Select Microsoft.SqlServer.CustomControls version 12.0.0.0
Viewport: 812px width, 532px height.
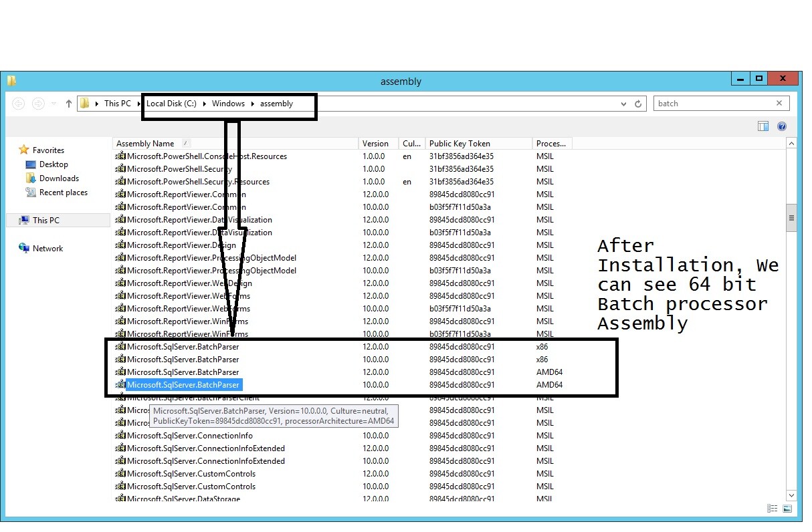click(191, 474)
